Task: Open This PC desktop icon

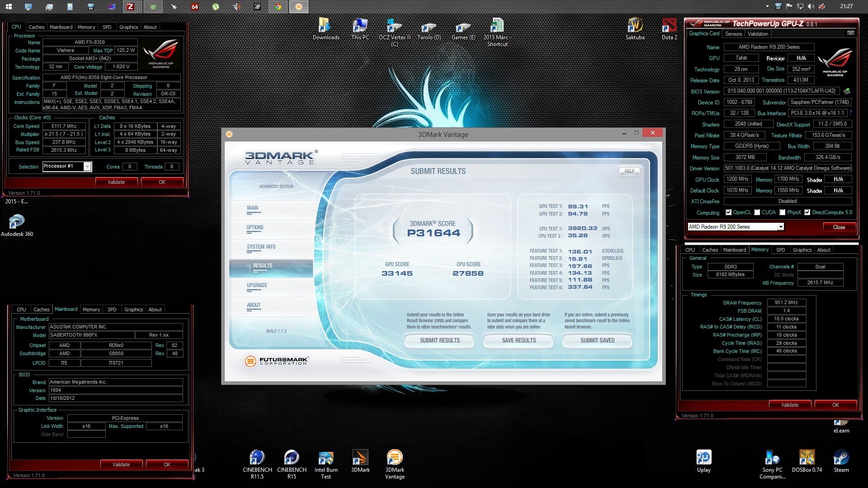Action: (360, 29)
